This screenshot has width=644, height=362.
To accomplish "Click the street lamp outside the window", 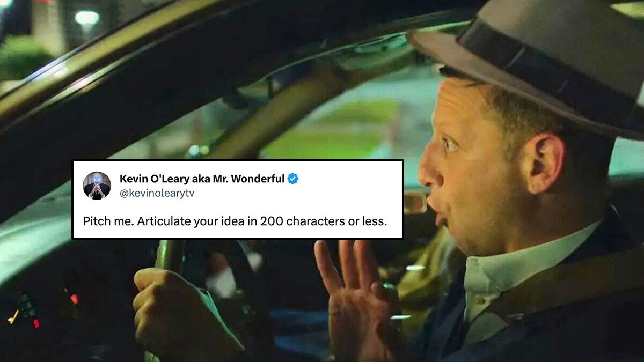I will coord(87,18).
